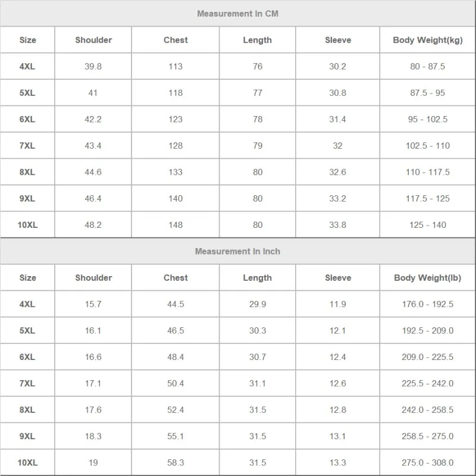
Task: Click the sleeve value 30.8
Action: pos(337,93)
